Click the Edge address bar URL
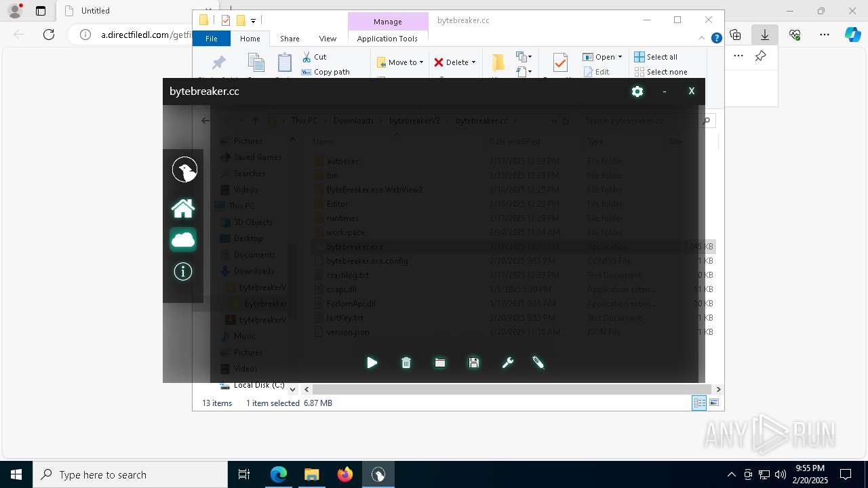868x488 pixels. pos(145,35)
